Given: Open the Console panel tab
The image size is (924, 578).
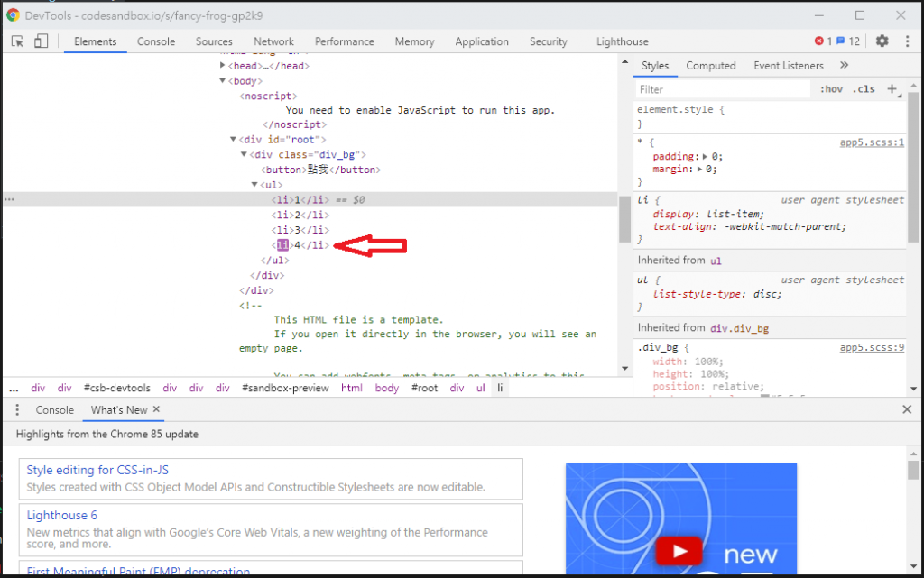Looking at the screenshot, I should [x=156, y=41].
